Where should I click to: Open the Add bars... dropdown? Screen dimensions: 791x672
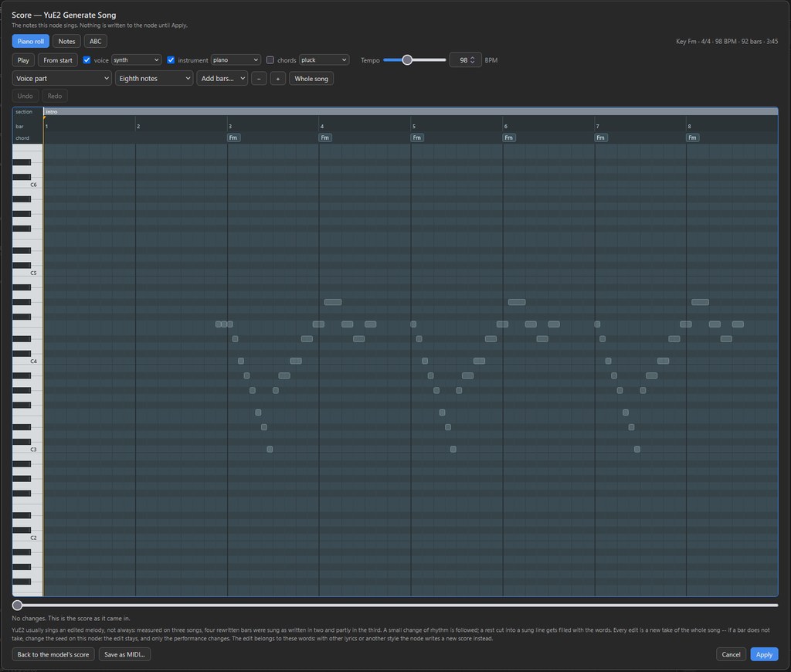tap(222, 79)
